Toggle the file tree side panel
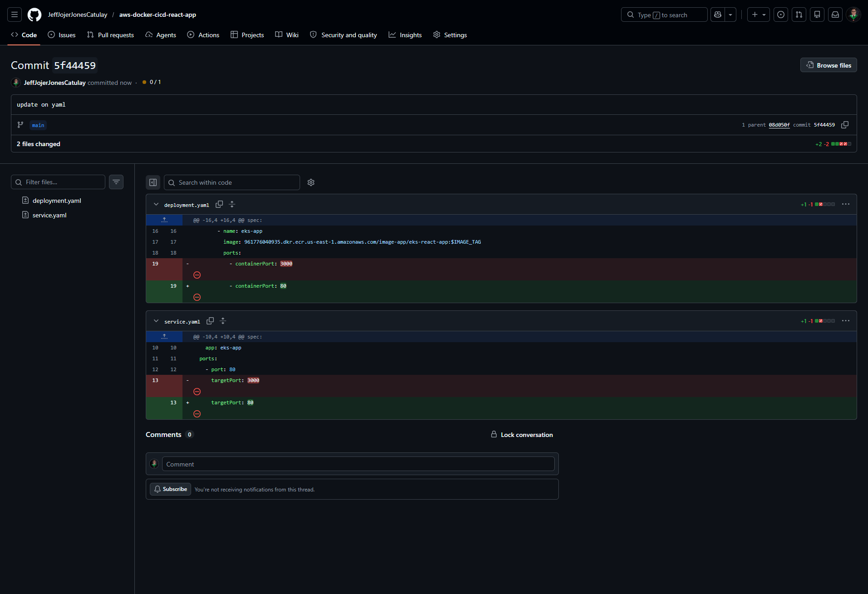 (153, 182)
